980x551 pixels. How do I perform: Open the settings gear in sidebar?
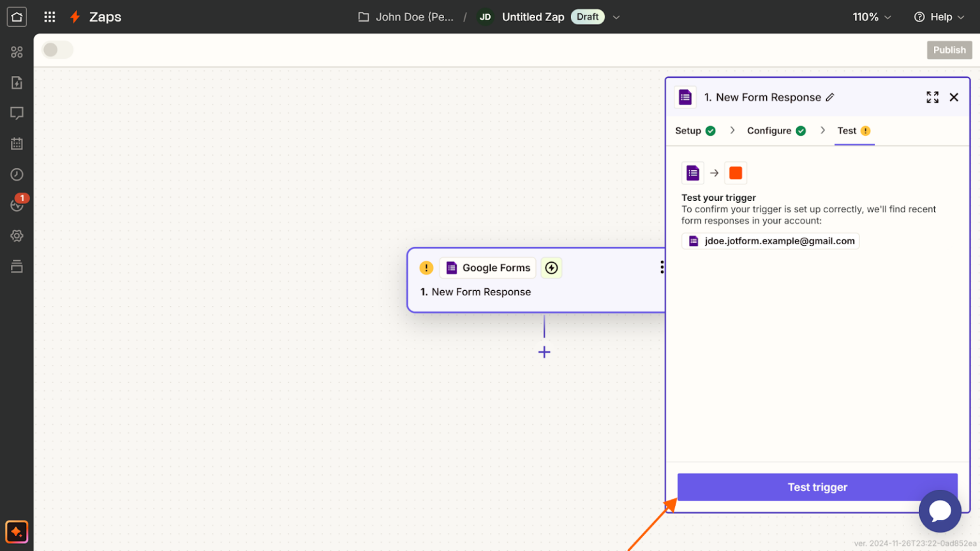point(17,235)
